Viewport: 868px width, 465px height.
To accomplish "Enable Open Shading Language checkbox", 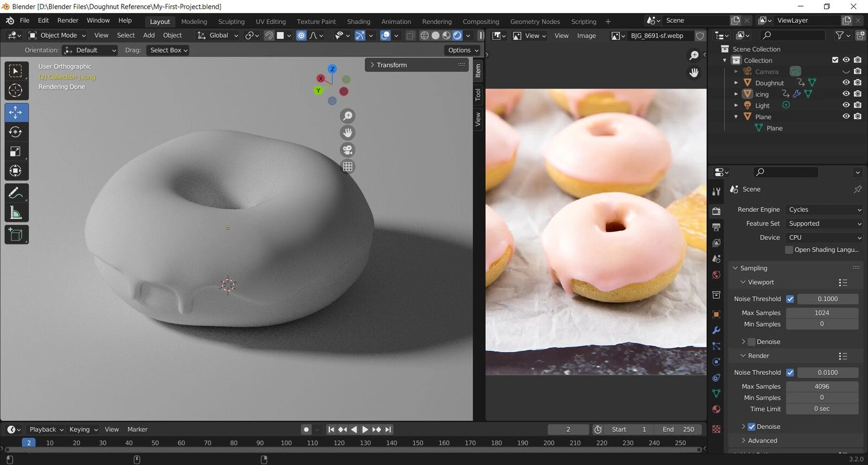I will pos(789,250).
